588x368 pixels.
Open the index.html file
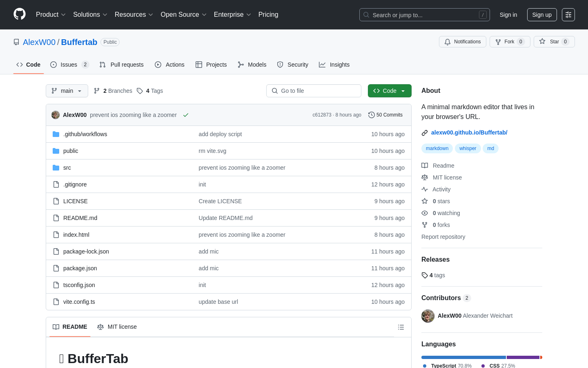[76, 235]
